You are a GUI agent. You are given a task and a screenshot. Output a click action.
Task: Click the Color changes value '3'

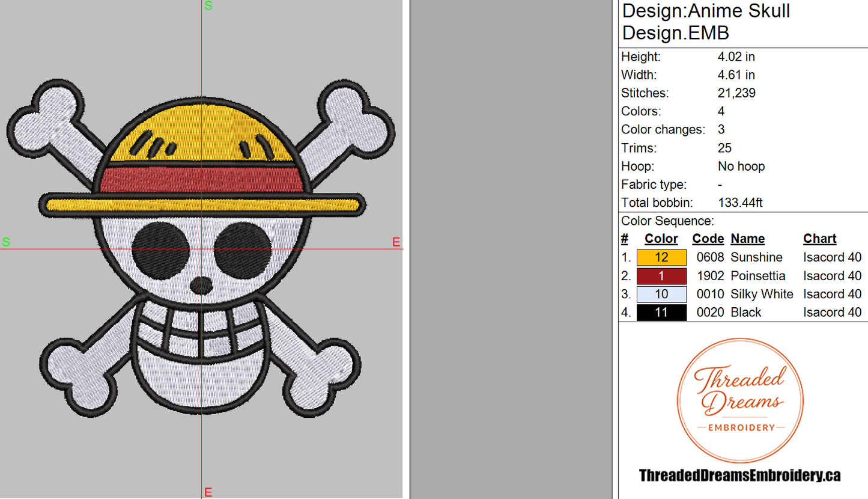(721, 130)
